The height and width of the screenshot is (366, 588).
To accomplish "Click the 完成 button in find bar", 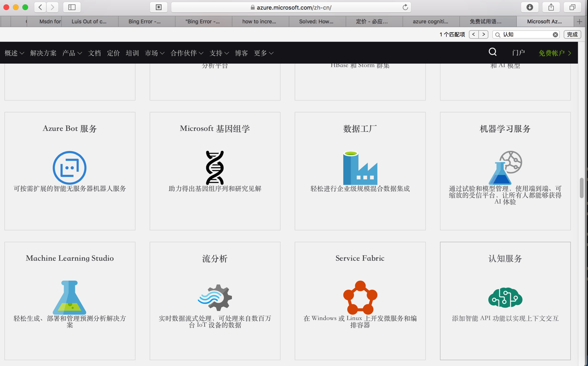I will coord(572,35).
